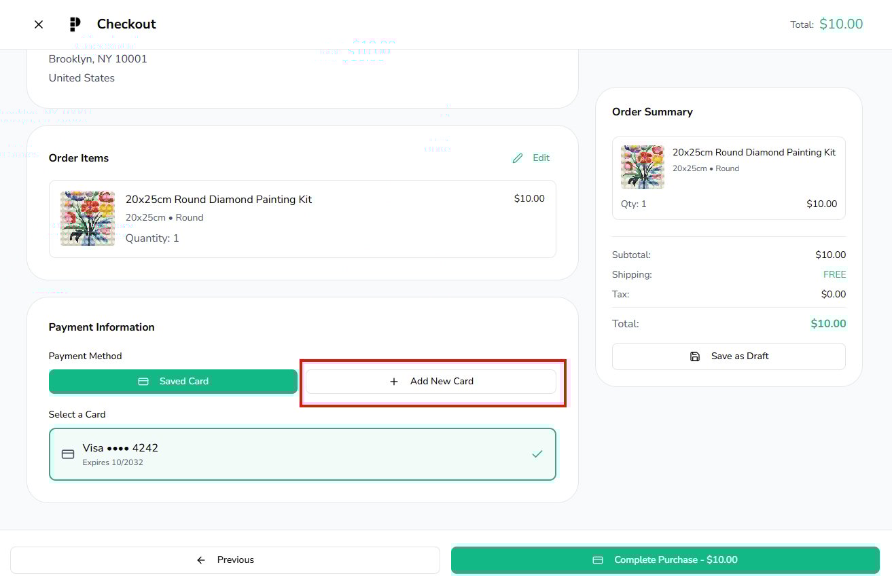Screen dimensions: 892x588
Task: Select the Visa ending 4242 card
Action: coord(302,454)
